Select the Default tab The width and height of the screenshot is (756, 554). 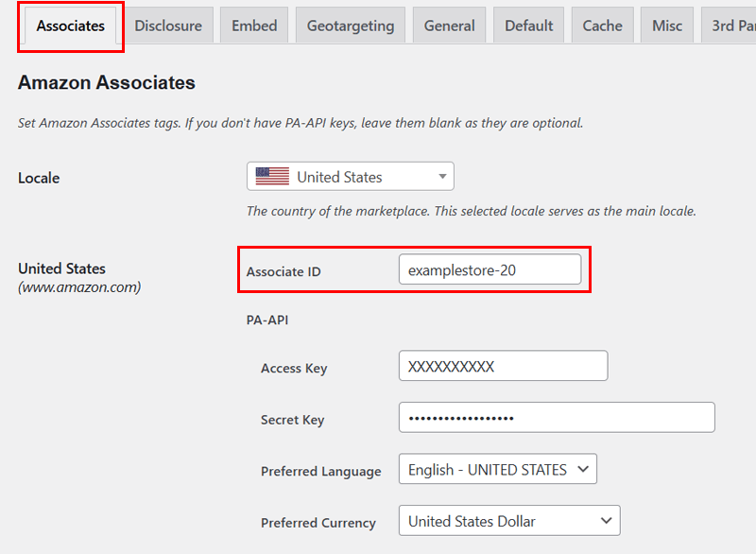(529, 26)
